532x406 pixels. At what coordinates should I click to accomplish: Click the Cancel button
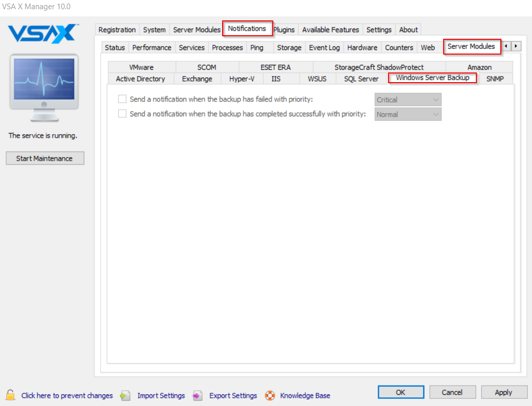point(452,392)
